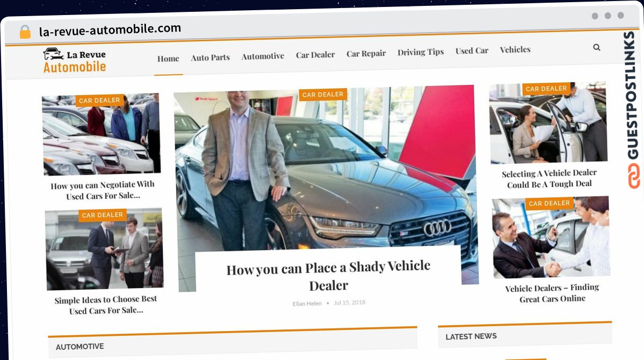Click the la-revue-automobile.com address field
The width and height of the screenshot is (644, 360).
(x=110, y=29)
